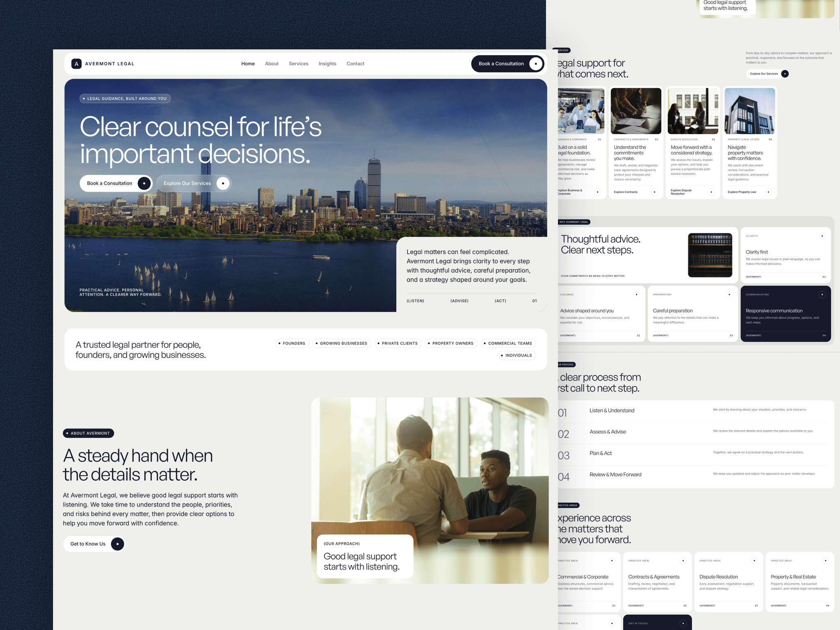This screenshot has height=630, width=840.
Task: Open the Property & Real Estate building image
Action: click(750, 111)
